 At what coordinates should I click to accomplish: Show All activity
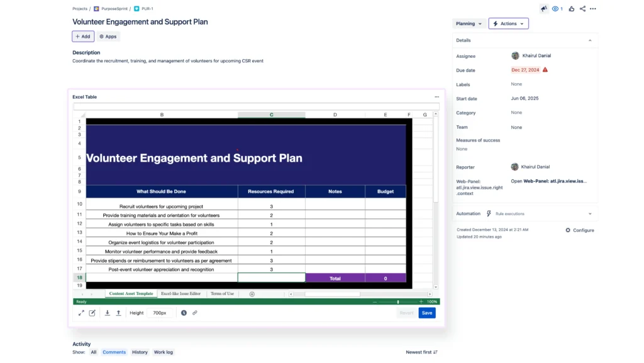[94, 352]
